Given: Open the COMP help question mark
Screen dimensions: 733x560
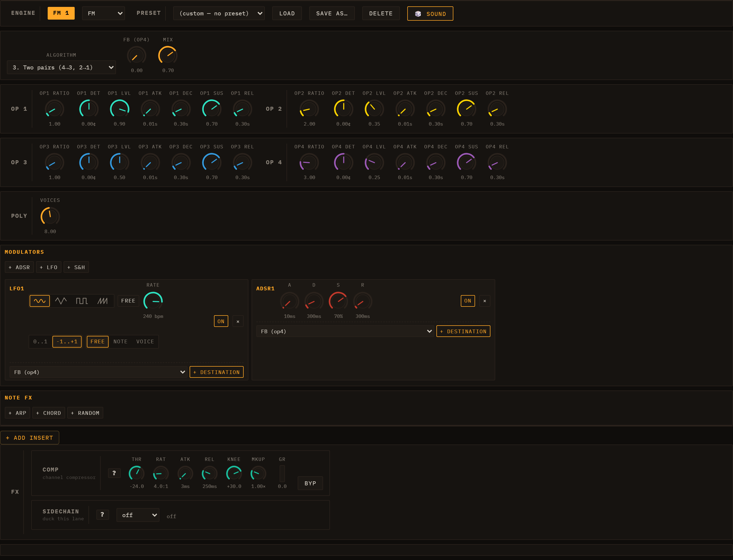Looking at the screenshot, I should 114,473.
